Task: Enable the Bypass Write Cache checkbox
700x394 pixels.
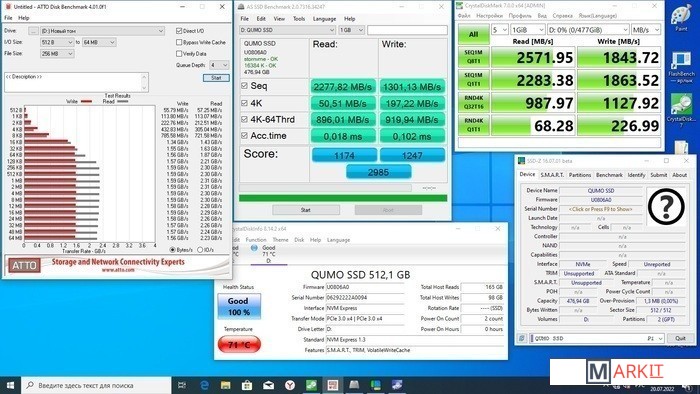Action: [179, 42]
